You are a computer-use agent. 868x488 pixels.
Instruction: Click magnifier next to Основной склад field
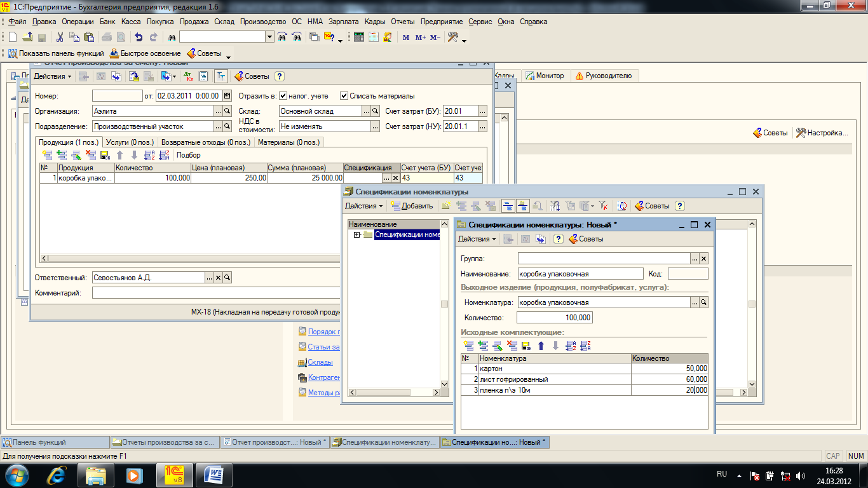[376, 111]
